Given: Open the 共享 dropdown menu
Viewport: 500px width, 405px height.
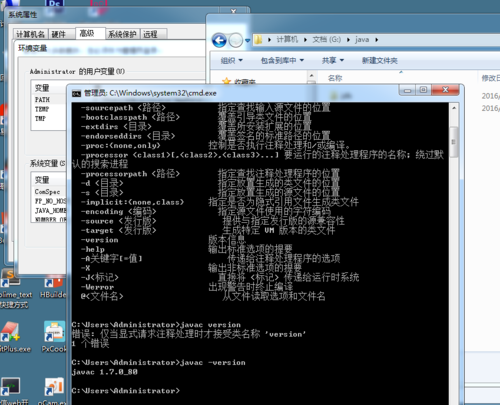Looking at the screenshot, I should click(x=333, y=60).
